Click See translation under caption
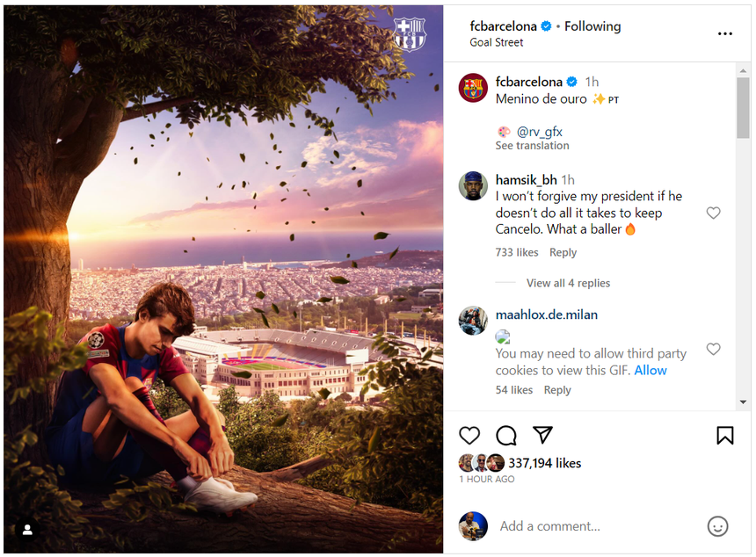 [532, 146]
